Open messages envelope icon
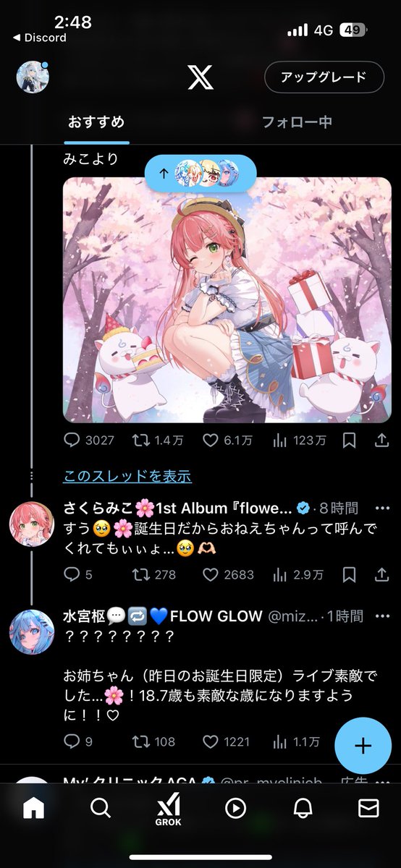401x868 pixels. [x=369, y=808]
